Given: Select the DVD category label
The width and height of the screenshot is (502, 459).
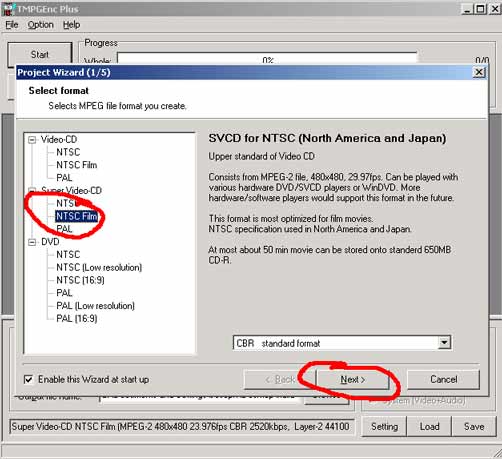Looking at the screenshot, I should point(50,242).
